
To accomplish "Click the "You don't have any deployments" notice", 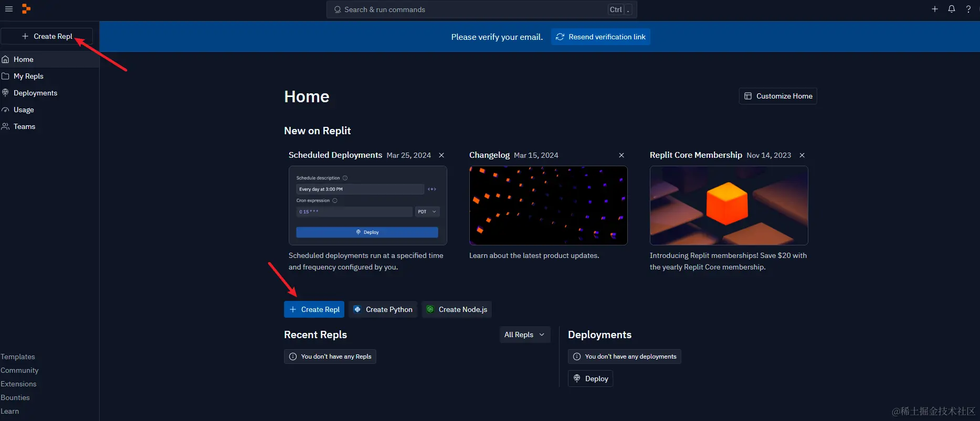I will (625, 357).
